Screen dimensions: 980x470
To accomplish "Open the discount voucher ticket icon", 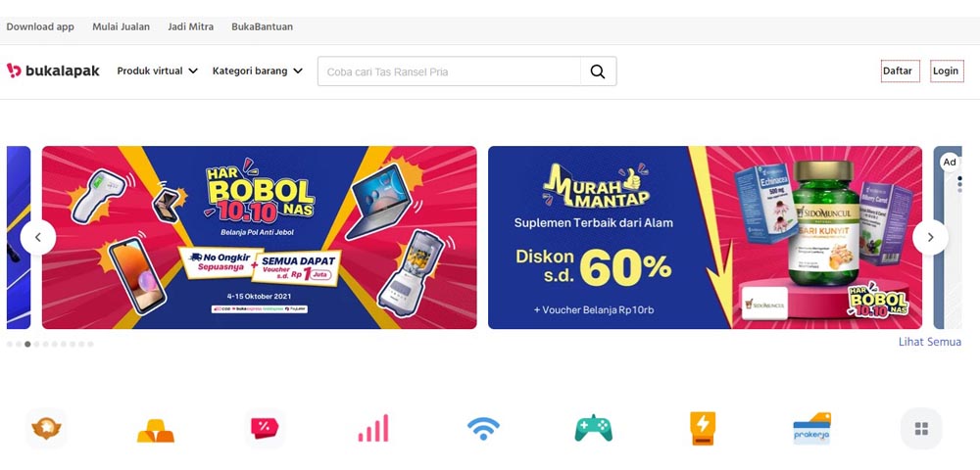I will (x=265, y=429).
